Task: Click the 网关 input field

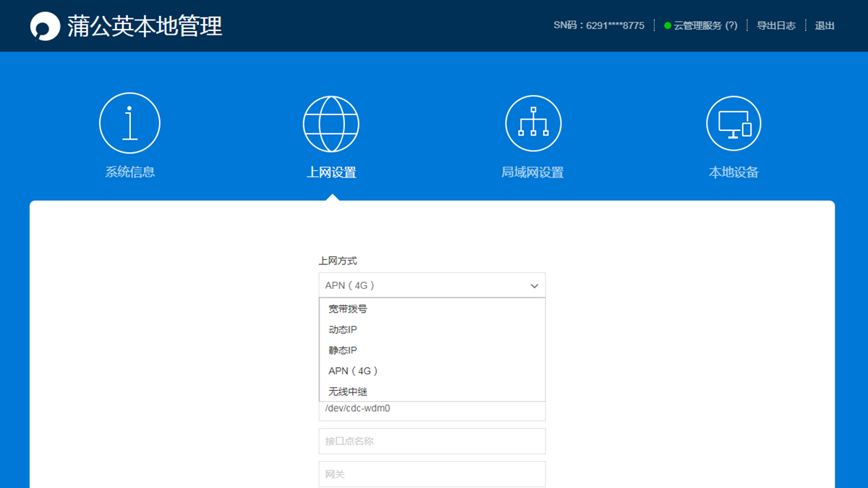Action: (432, 474)
